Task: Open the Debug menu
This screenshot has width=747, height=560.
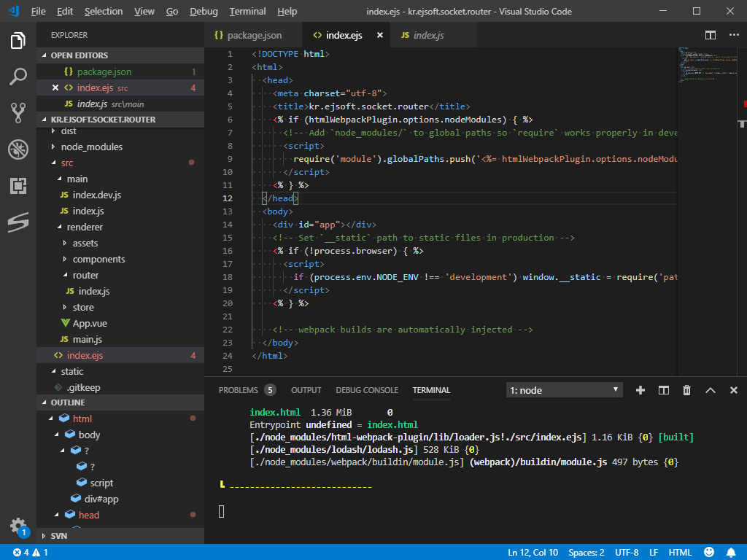Action: (x=204, y=11)
